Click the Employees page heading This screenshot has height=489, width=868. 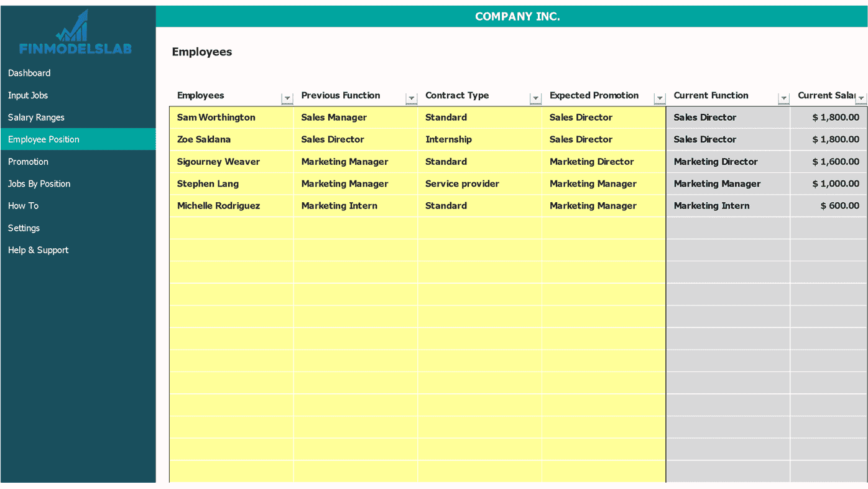click(x=202, y=52)
